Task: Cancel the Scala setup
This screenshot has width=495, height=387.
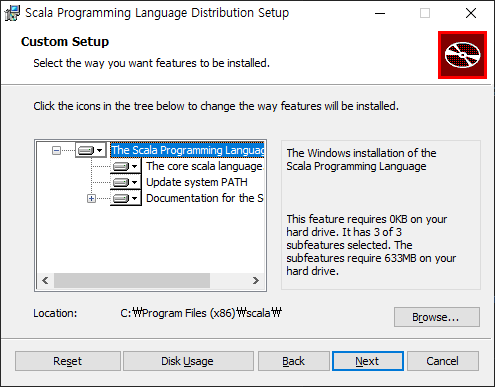Action: pos(443,361)
